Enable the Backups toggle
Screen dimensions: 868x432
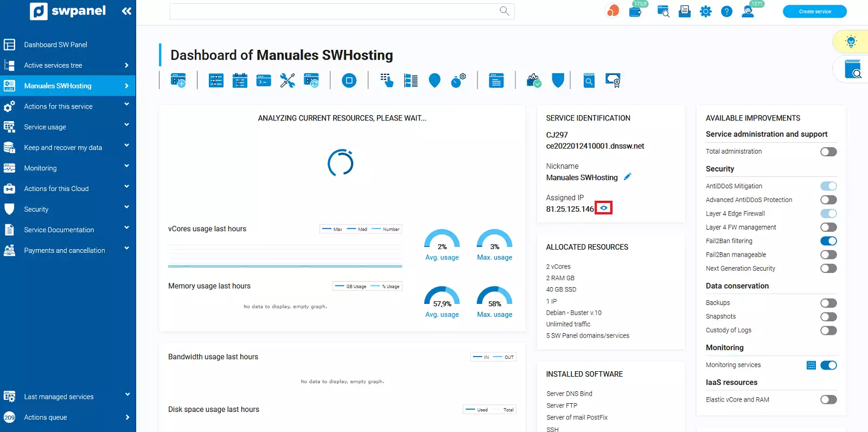tap(828, 303)
